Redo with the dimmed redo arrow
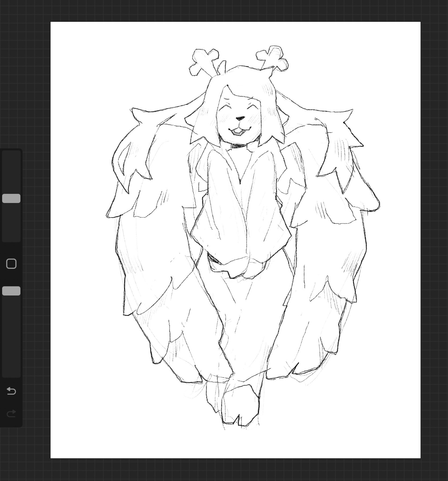Viewport: 448px width, 481px height. pyautogui.click(x=11, y=413)
